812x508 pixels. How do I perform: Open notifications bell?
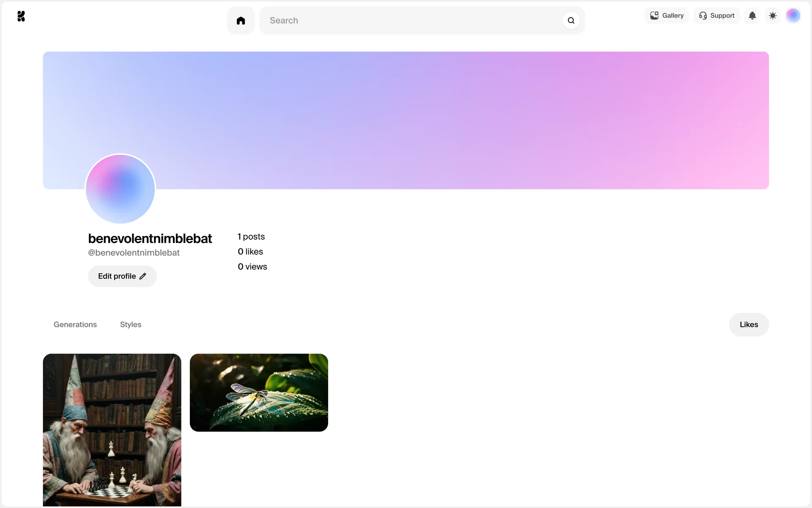[x=752, y=16]
